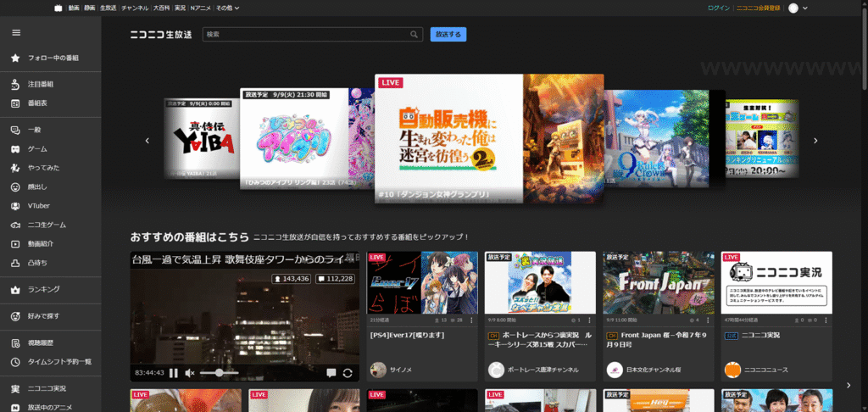Click the ニコニコ実況 実 icon

coord(15,389)
